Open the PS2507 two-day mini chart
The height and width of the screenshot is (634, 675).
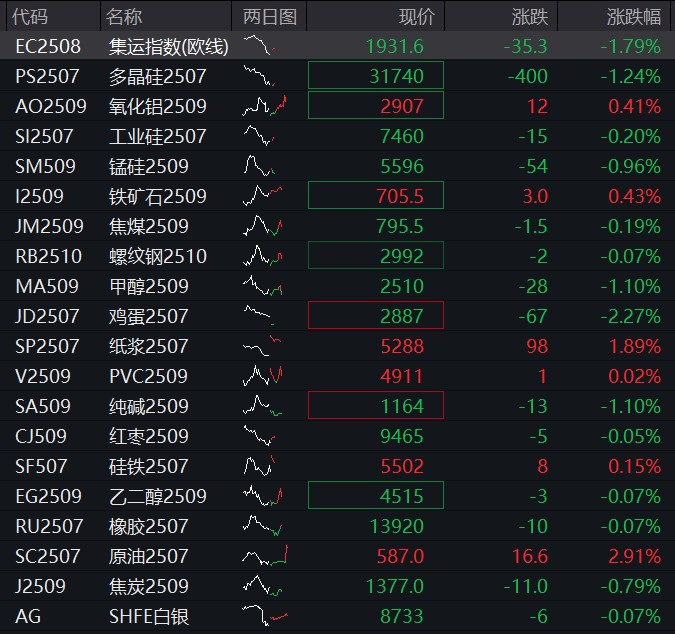260,75
